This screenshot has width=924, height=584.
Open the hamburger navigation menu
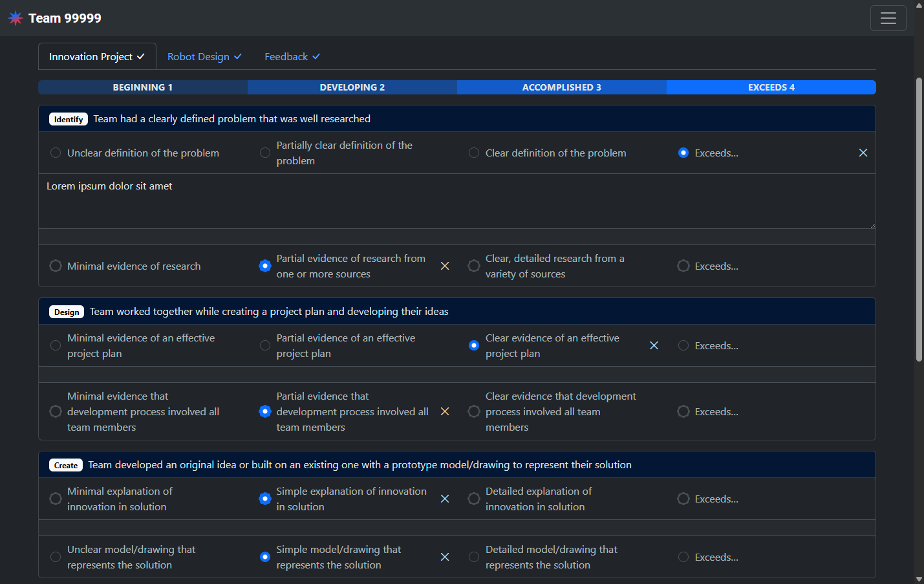(x=888, y=18)
